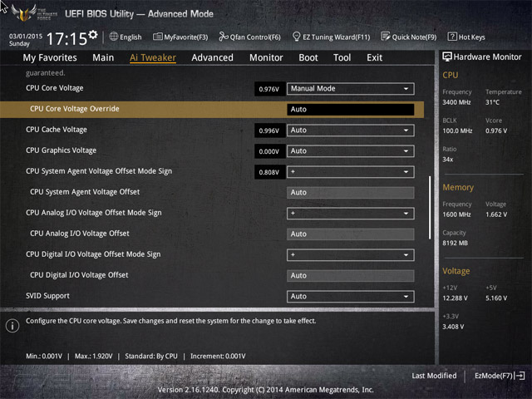Image resolution: width=532 pixels, height=399 pixels.
Task: Switch to the Boot tab
Action: 308,57
